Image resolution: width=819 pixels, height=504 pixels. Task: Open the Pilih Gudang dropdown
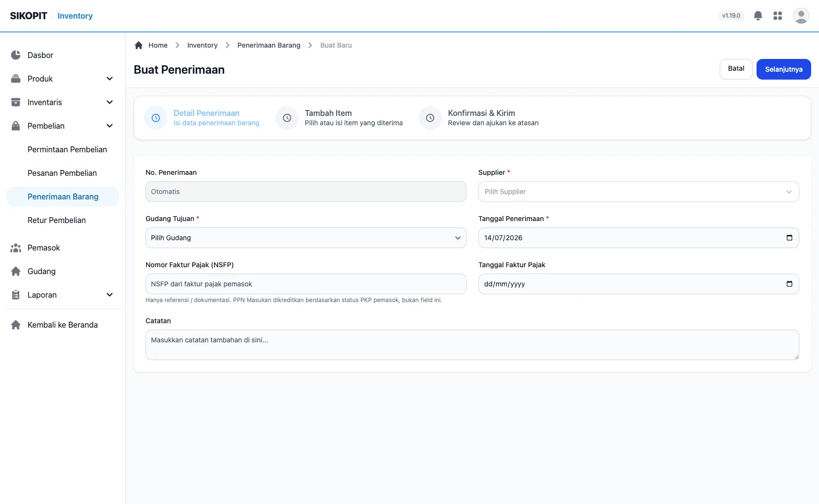pyautogui.click(x=306, y=238)
